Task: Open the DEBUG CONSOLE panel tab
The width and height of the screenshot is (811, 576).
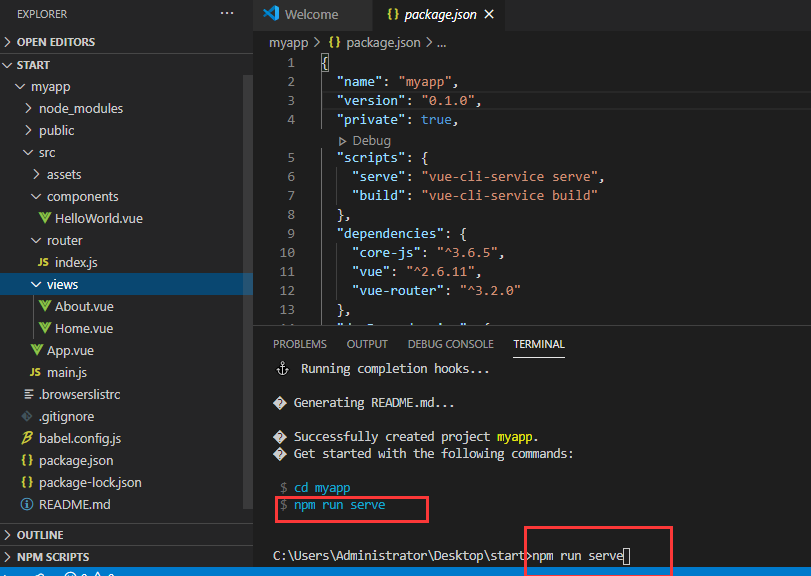Action: tap(450, 344)
